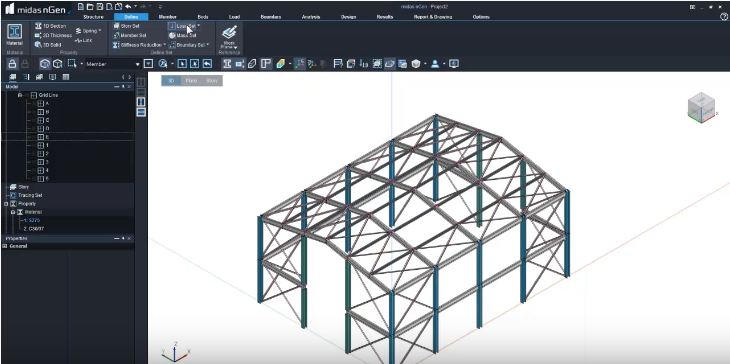The height and width of the screenshot is (364, 730).
Task: Open the 2D Thickness property tool
Action: coord(53,35)
